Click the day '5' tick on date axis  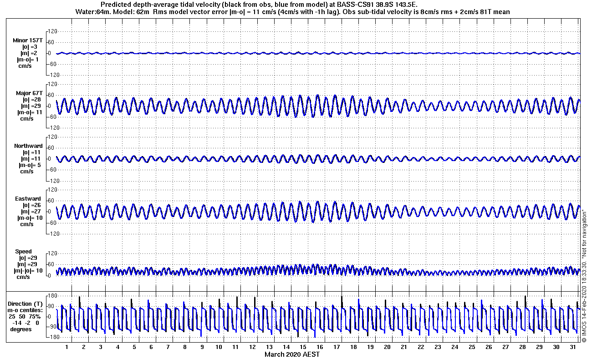134,347
